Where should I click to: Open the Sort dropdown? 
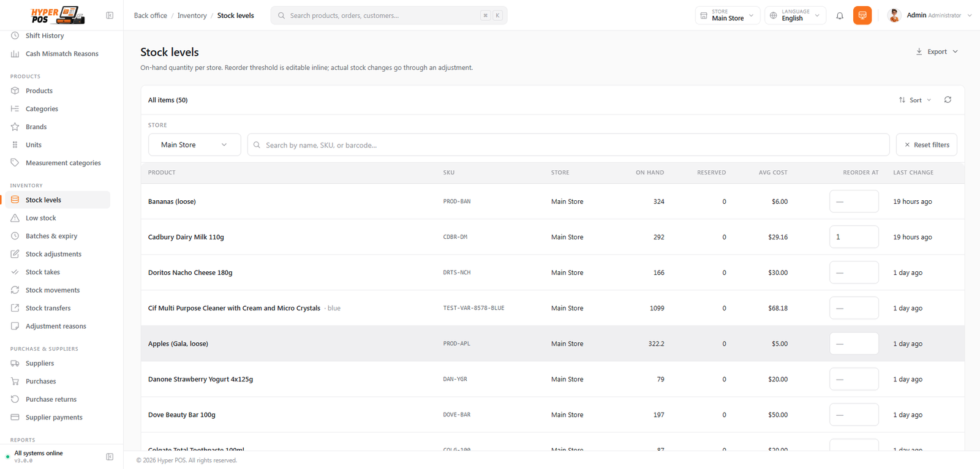(915, 100)
